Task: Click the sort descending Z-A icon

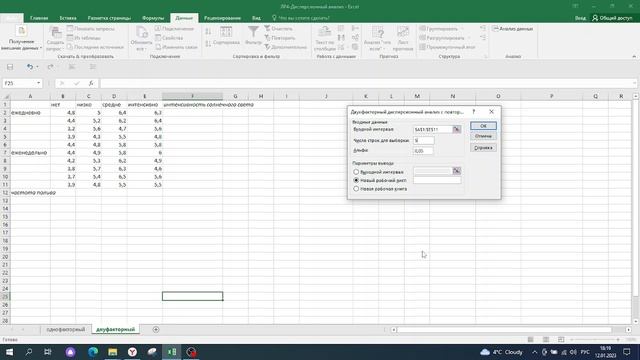Action: [x=208, y=43]
